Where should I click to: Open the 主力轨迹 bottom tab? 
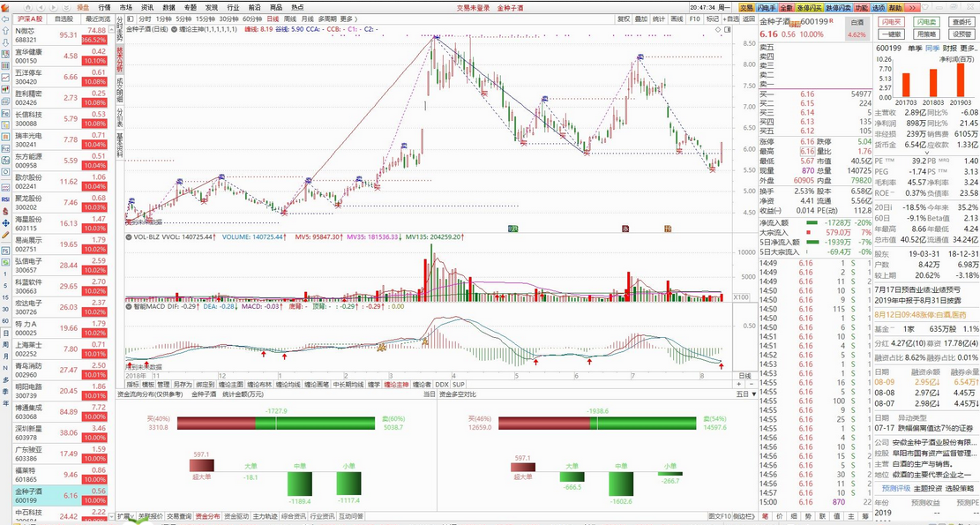[x=265, y=517]
